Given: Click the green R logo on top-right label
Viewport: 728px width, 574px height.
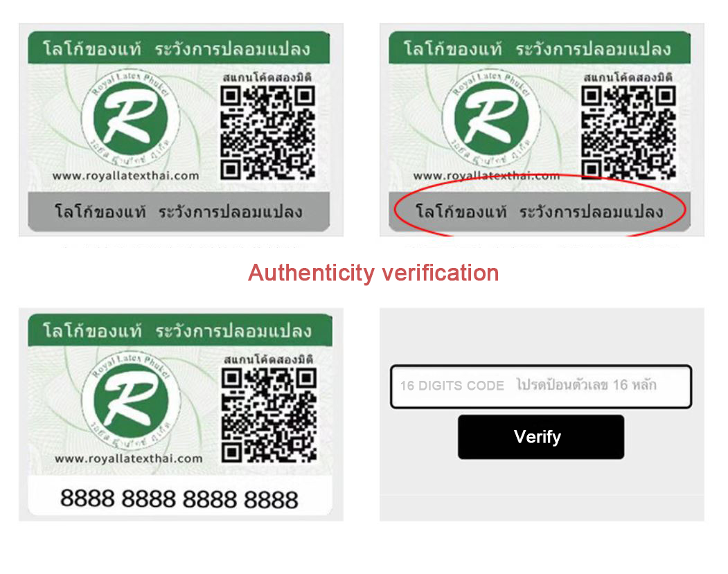Looking at the screenshot, I should pos(490,120).
